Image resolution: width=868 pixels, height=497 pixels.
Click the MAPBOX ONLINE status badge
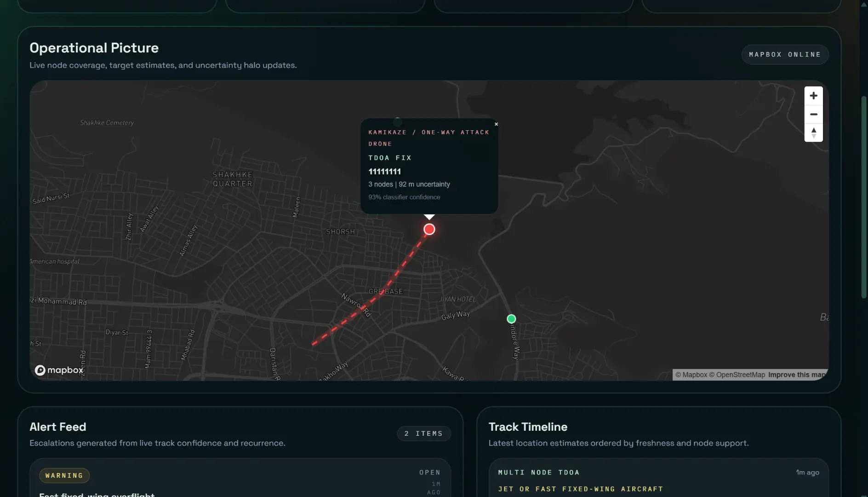click(x=785, y=55)
